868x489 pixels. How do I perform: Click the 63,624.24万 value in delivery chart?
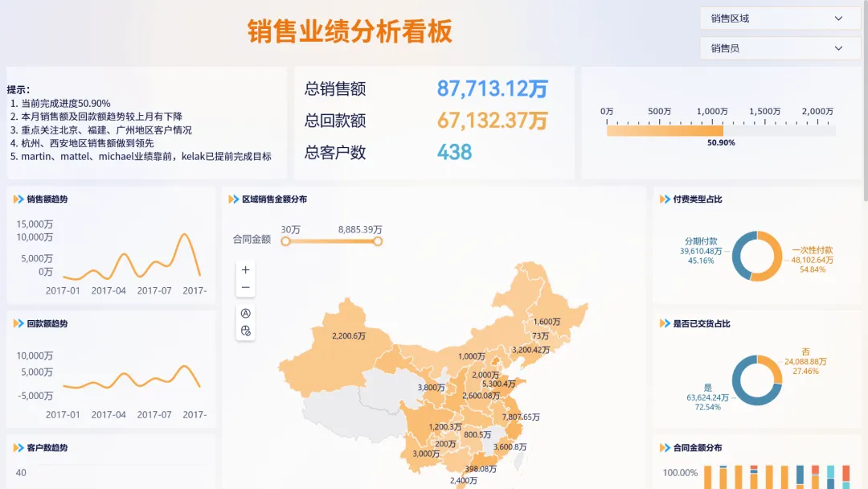(707, 397)
